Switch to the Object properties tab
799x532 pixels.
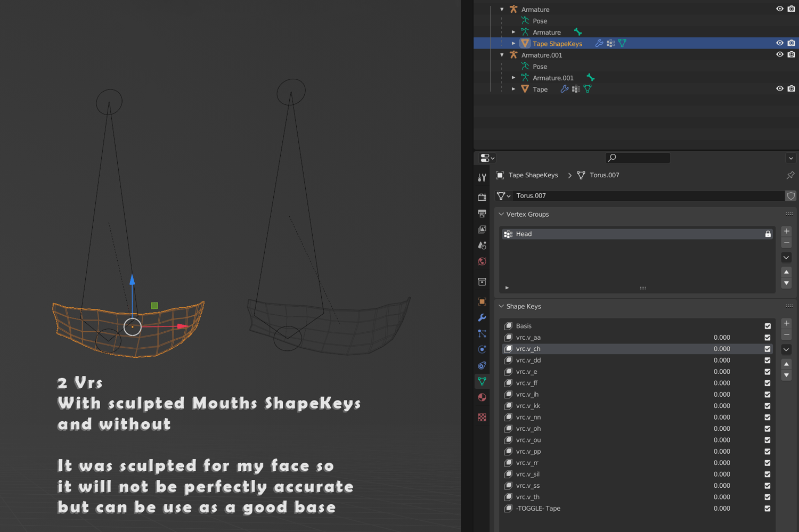coord(482,301)
